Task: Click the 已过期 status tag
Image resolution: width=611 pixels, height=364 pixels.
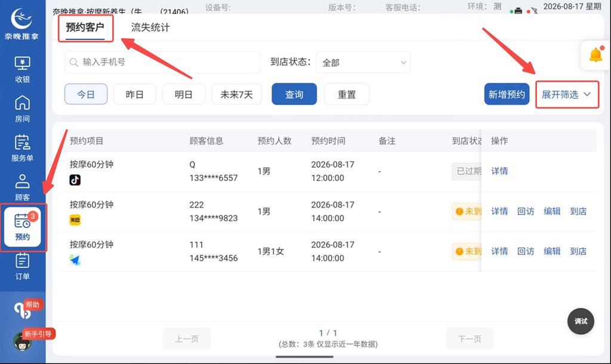Action: pos(467,171)
